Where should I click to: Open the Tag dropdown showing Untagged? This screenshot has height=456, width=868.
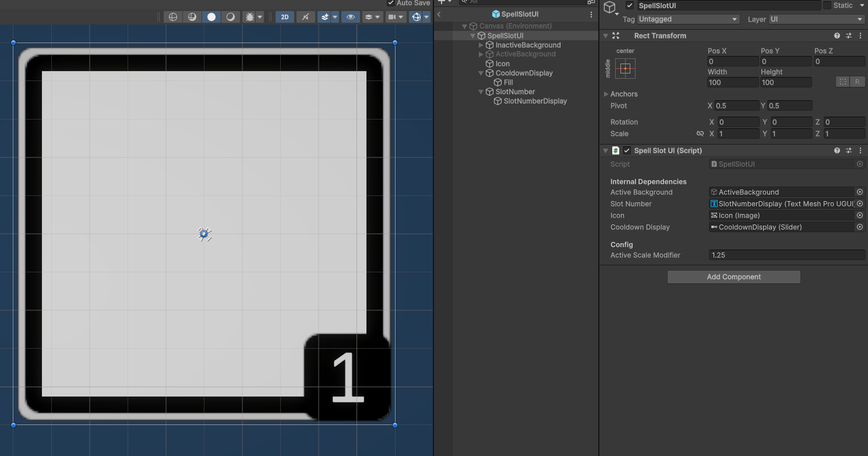pos(687,19)
